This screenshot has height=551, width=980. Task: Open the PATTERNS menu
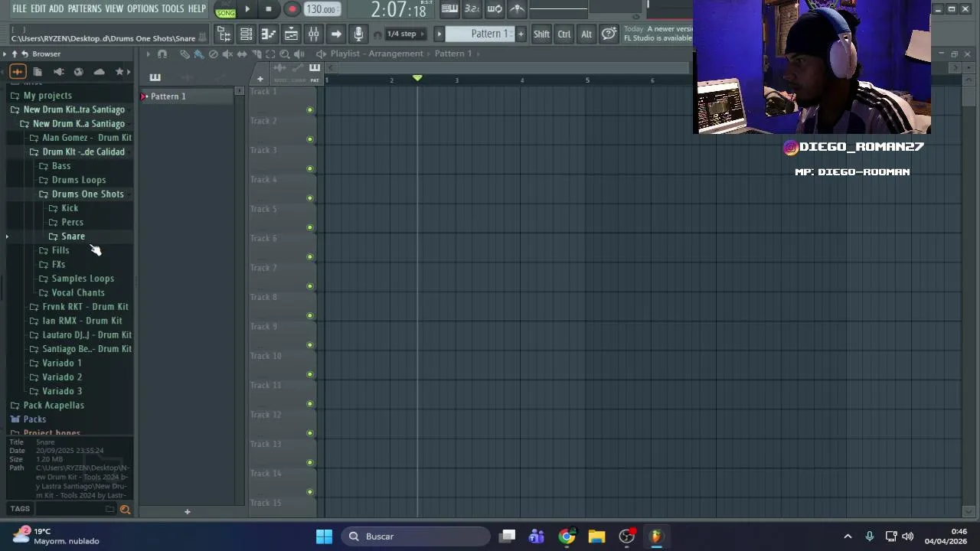84,8
